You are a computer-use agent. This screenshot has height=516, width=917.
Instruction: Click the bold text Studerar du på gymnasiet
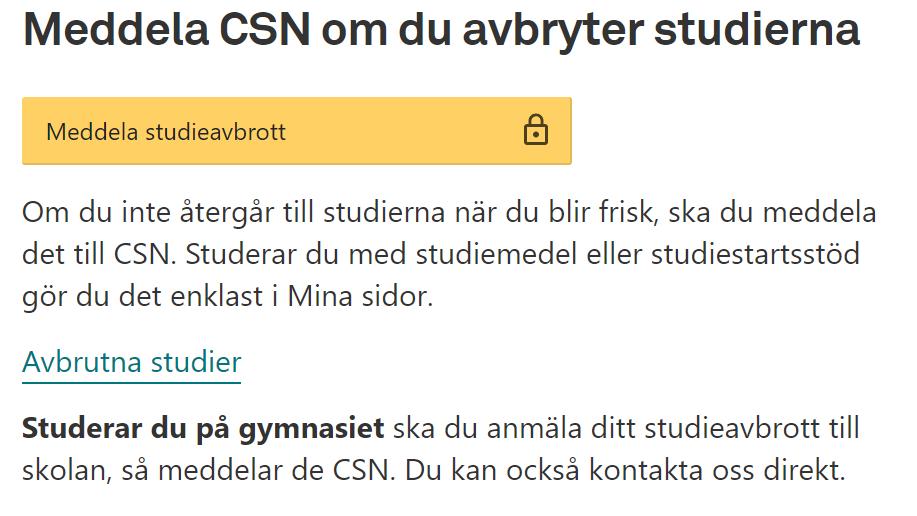203,429
